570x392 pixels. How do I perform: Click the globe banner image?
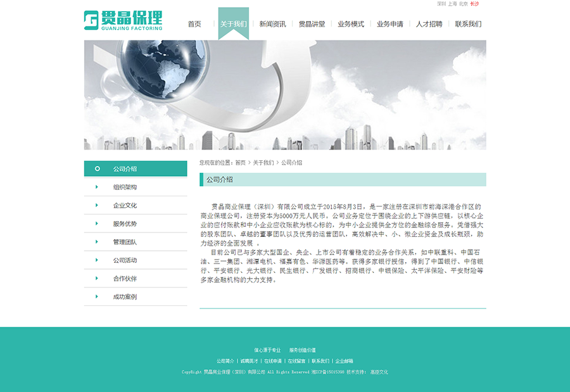tap(285, 95)
